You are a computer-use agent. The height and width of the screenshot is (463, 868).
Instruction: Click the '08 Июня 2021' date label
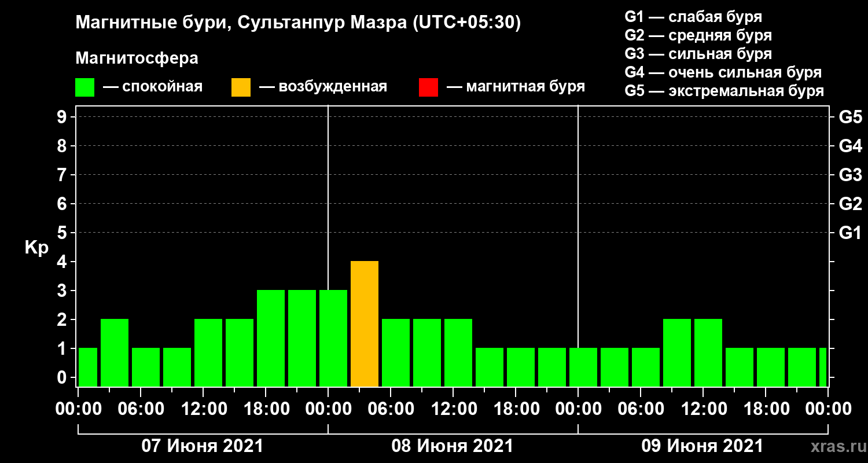click(x=453, y=446)
